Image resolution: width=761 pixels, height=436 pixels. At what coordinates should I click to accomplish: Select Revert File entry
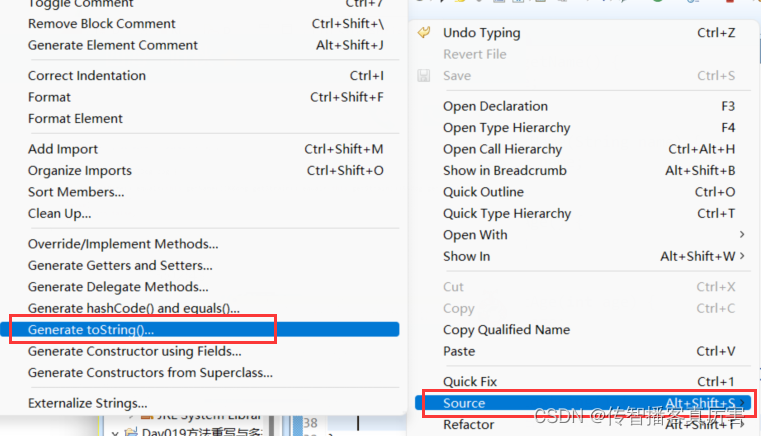click(583, 54)
